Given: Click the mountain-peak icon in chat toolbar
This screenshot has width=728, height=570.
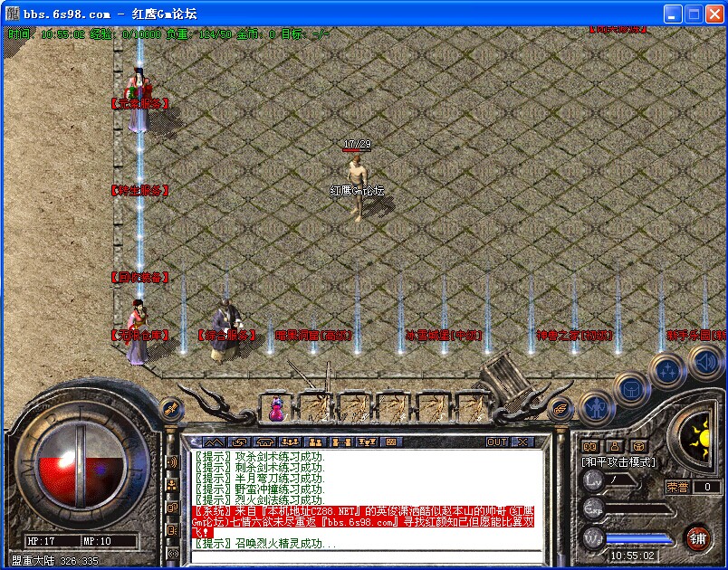Looking at the screenshot, I should (214, 442).
